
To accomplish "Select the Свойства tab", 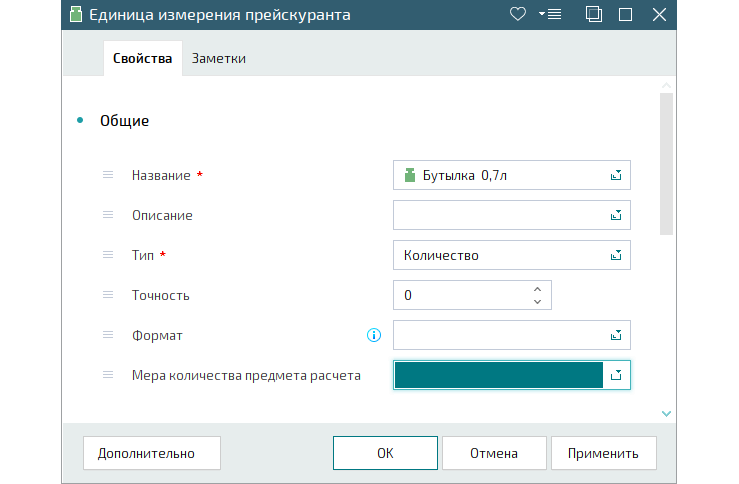I will point(142,59).
